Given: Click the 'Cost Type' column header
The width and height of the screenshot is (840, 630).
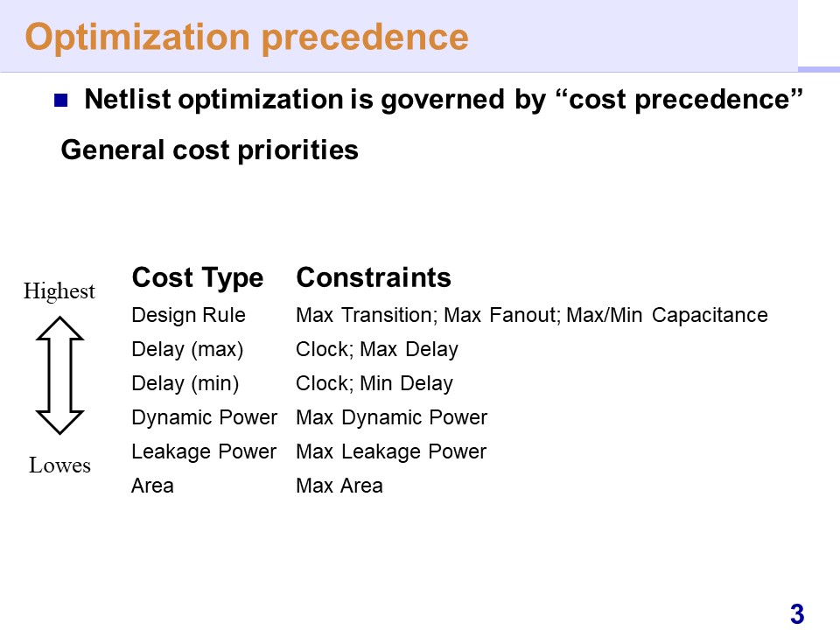Looking at the screenshot, I should [x=197, y=278].
